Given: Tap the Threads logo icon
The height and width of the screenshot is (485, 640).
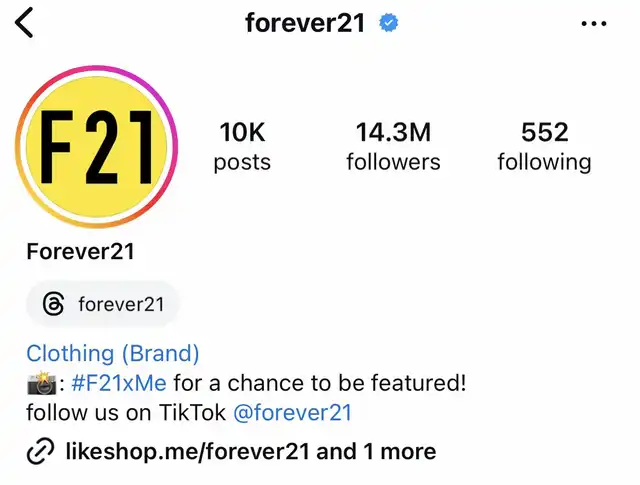Looking at the screenshot, I should coord(53,304).
